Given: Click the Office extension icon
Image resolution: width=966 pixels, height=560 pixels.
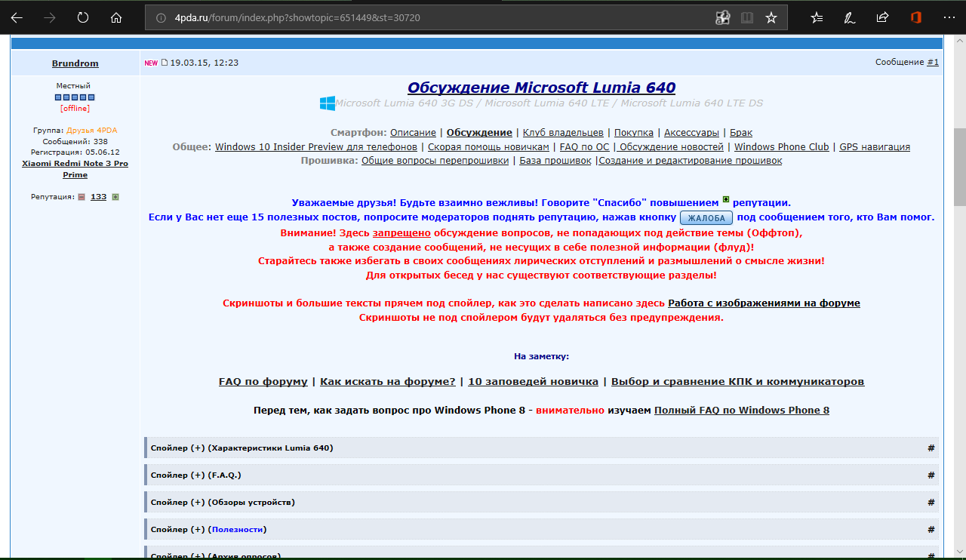Looking at the screenshot, I should click(915, 17).
